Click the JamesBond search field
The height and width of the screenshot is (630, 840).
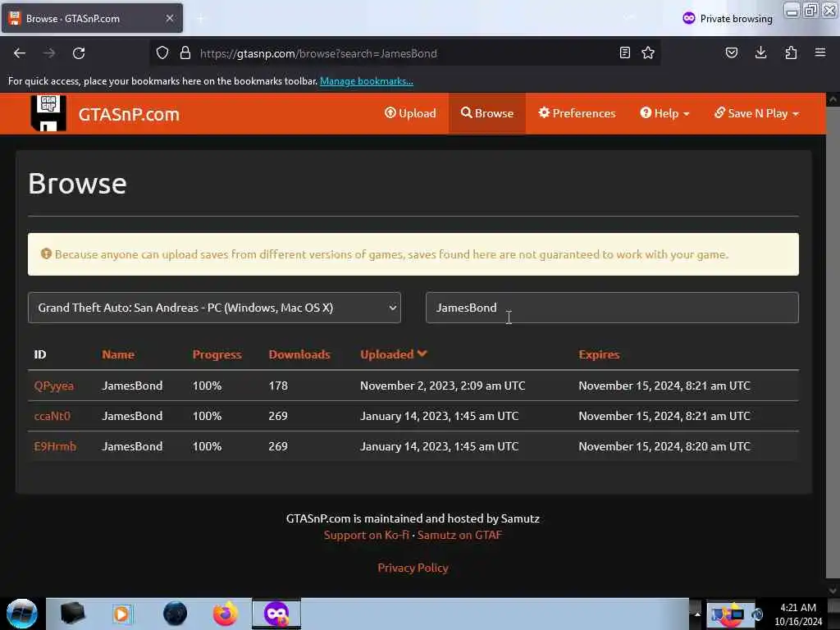pyautogui.click(x=612, y=308)
